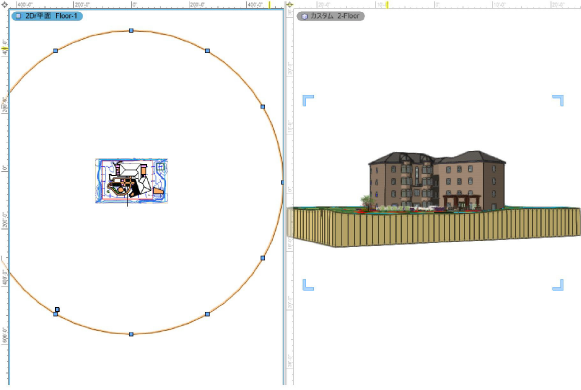
Task: Click the upper-left handle on the circle
Action: [x=56, y=50]
